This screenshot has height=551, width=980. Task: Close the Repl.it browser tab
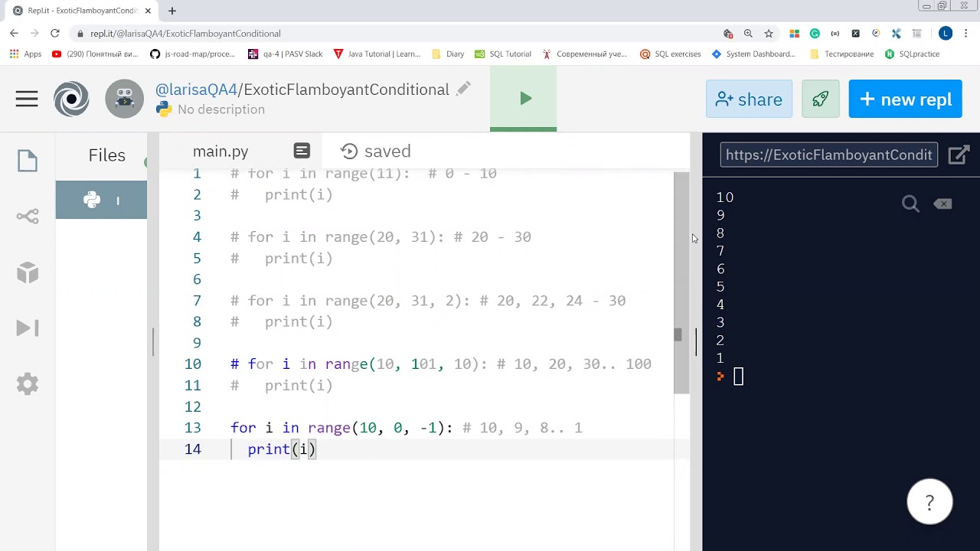click(x=148, y=11)
